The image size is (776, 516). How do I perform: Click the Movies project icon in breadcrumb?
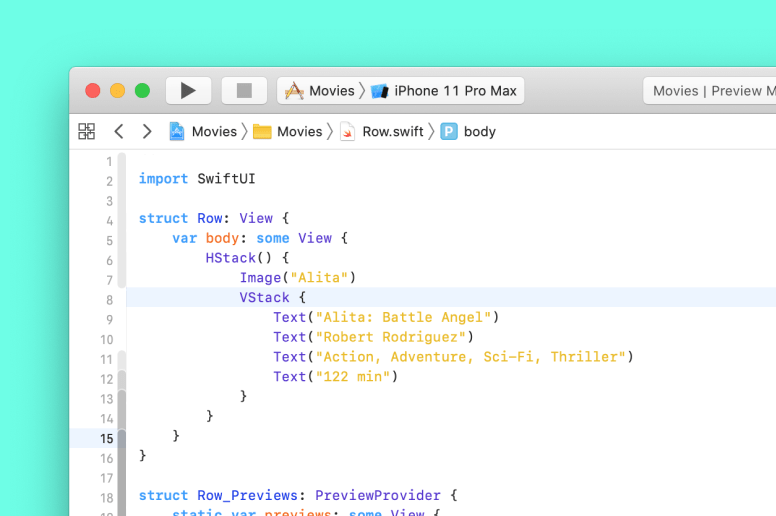tap(177, 132)
